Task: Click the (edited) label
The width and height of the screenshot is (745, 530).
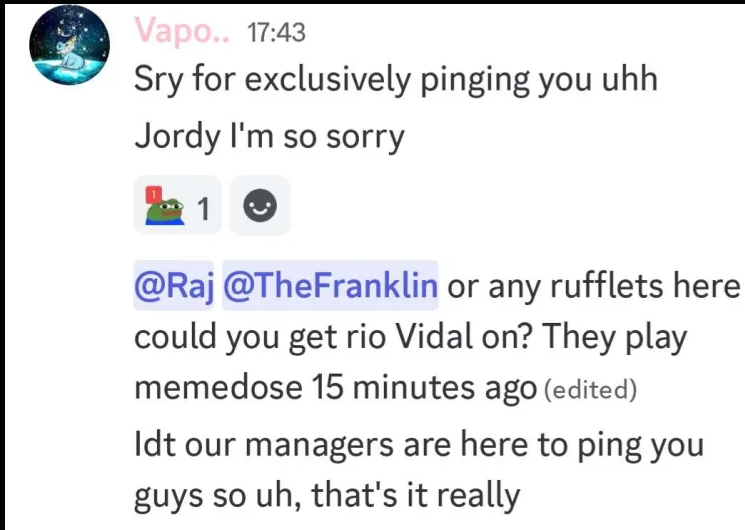Action: (x=590, y=390)
